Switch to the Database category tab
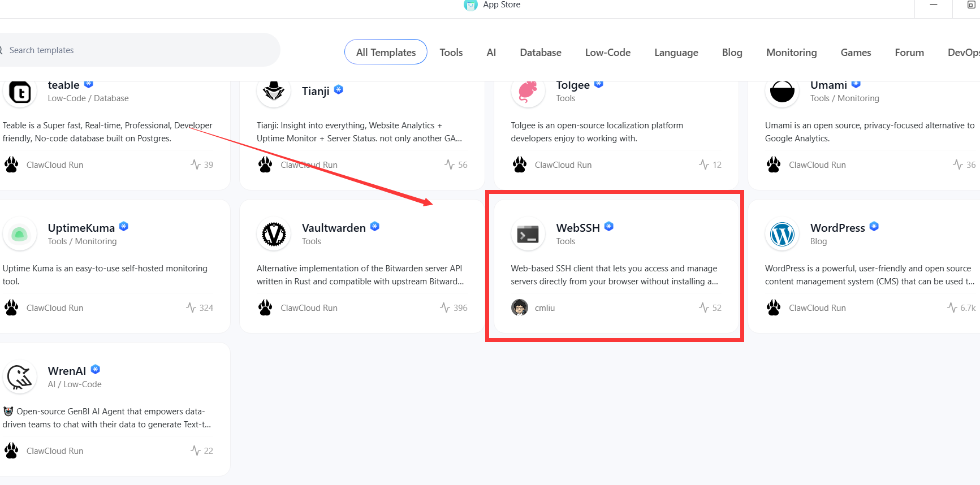The height and width of the screenshot is (485, 980). (540, 52)
